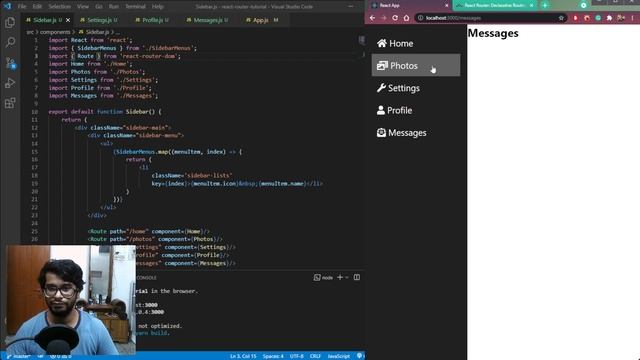Open the Extensions view

click(x=10, y=103)
